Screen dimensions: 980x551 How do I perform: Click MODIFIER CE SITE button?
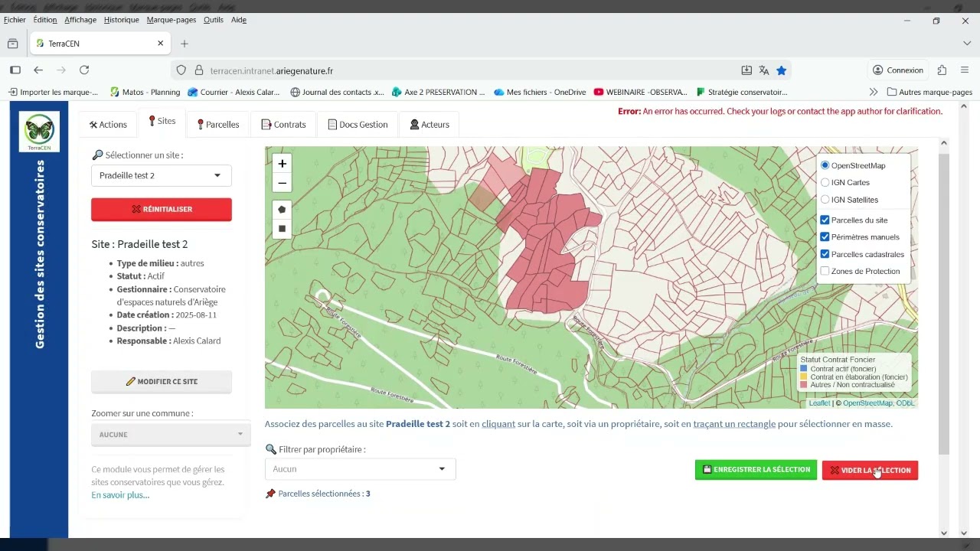[x=161, y=381]
